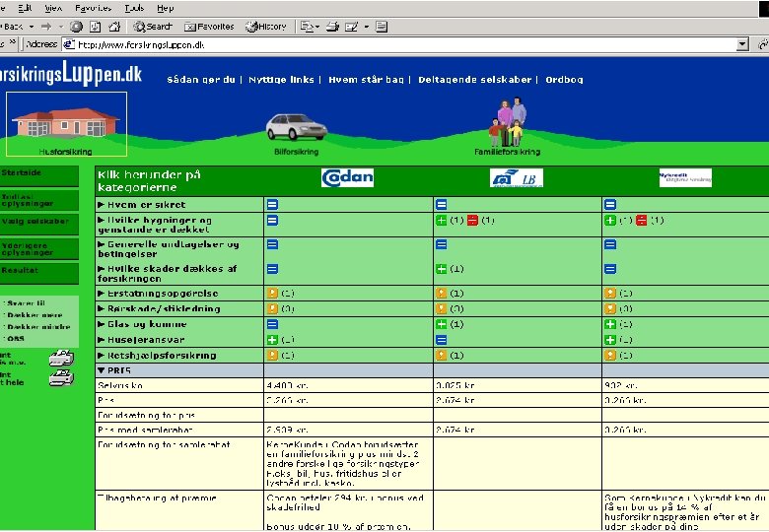This screenshot has width=769, height=532.
Task: Expand the Rørskade/stikledning category
Action: coord(159,308)
